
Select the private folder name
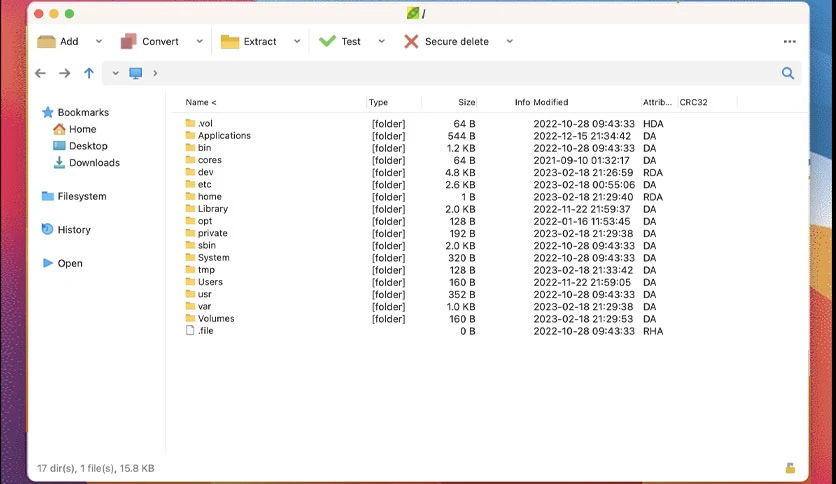point(213,233)
